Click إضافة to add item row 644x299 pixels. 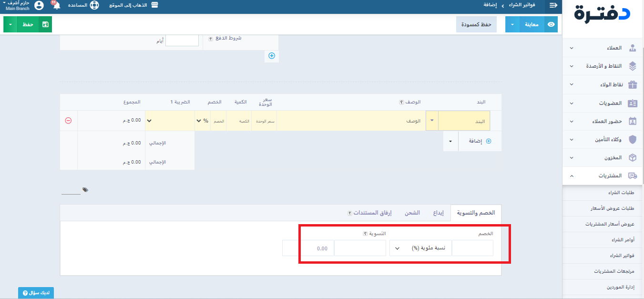[480, 141]
